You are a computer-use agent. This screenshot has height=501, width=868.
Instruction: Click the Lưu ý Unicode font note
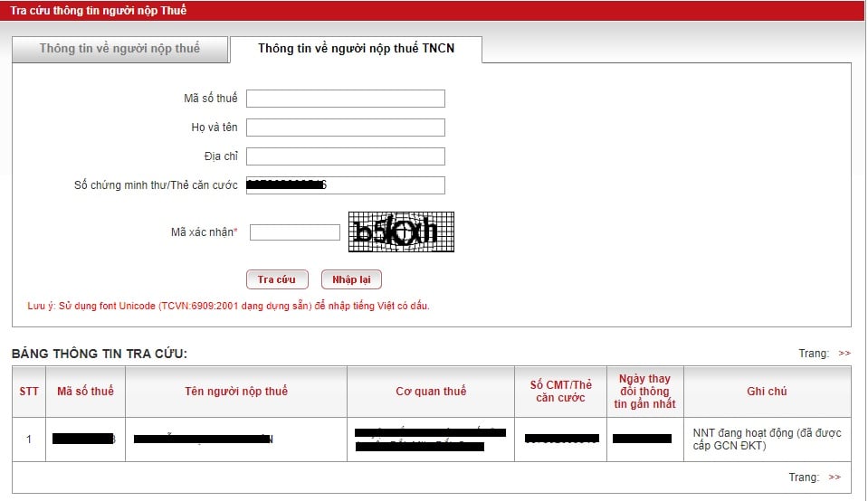[229, 306]
